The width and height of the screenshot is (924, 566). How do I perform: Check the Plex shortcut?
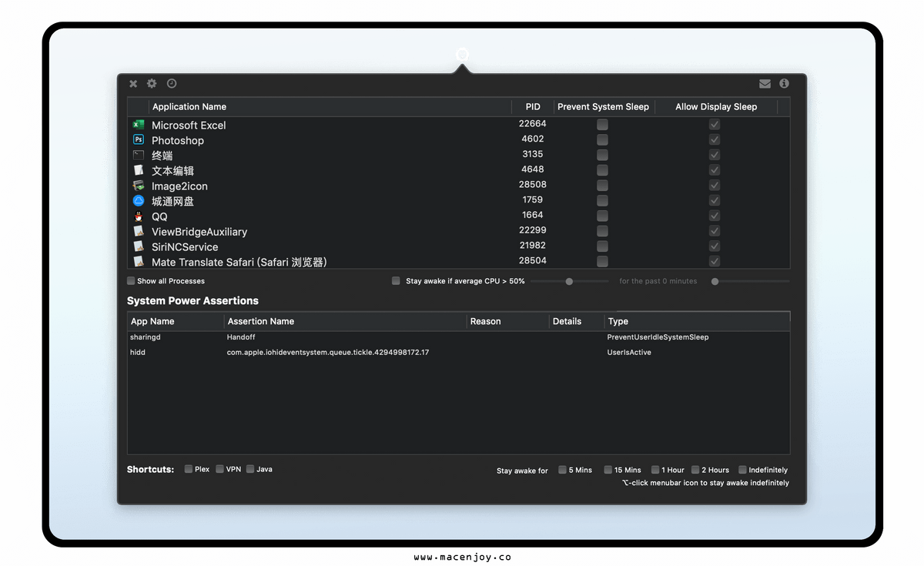point(189,469)
